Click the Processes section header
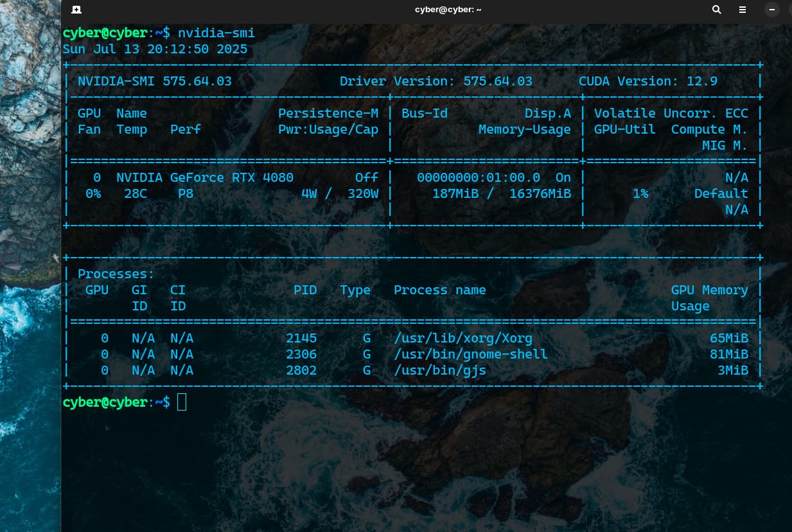792x532 pixels. (116, 274)
